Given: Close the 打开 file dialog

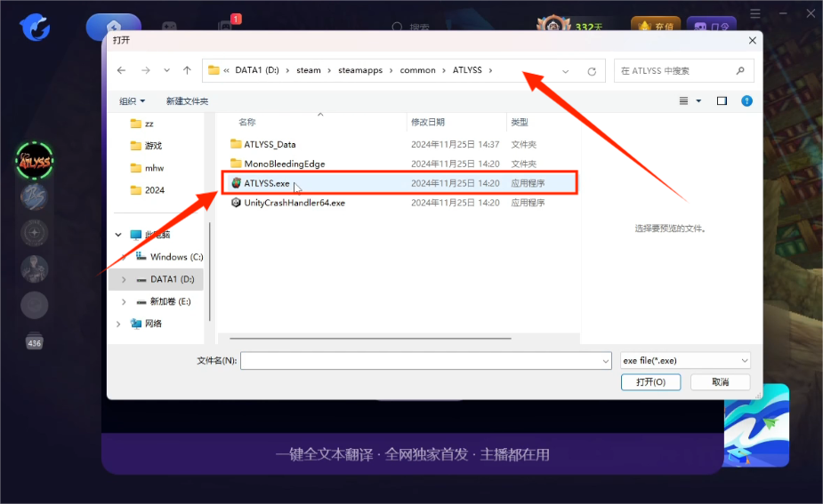Looking at the screenshot, I should click(752, 40).
